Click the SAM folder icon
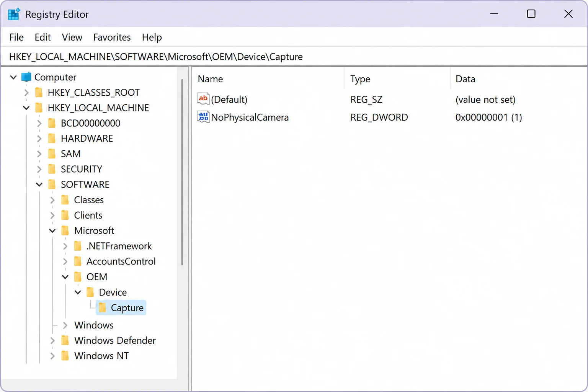Viewport: 588px width, 392px height. pos(52,154)
